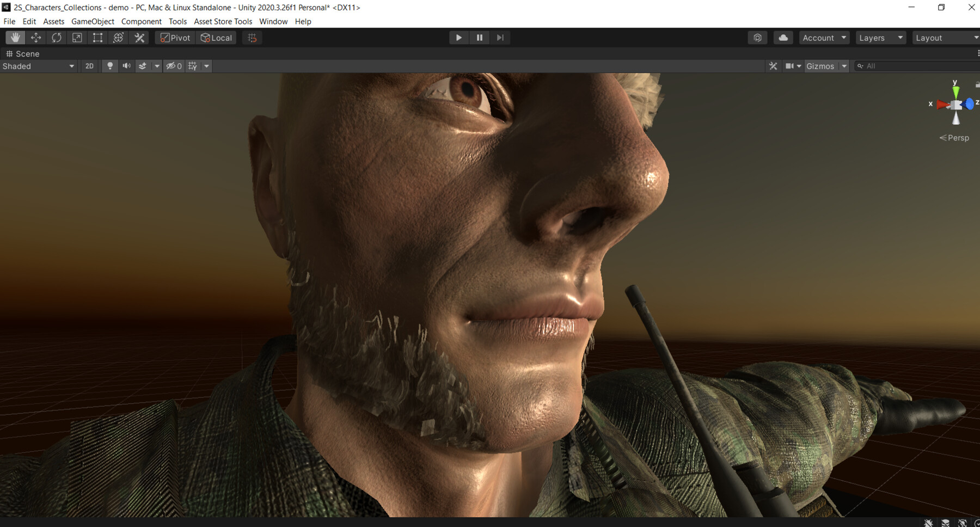Toggle hidden objects visibility counter

point(174,66)
